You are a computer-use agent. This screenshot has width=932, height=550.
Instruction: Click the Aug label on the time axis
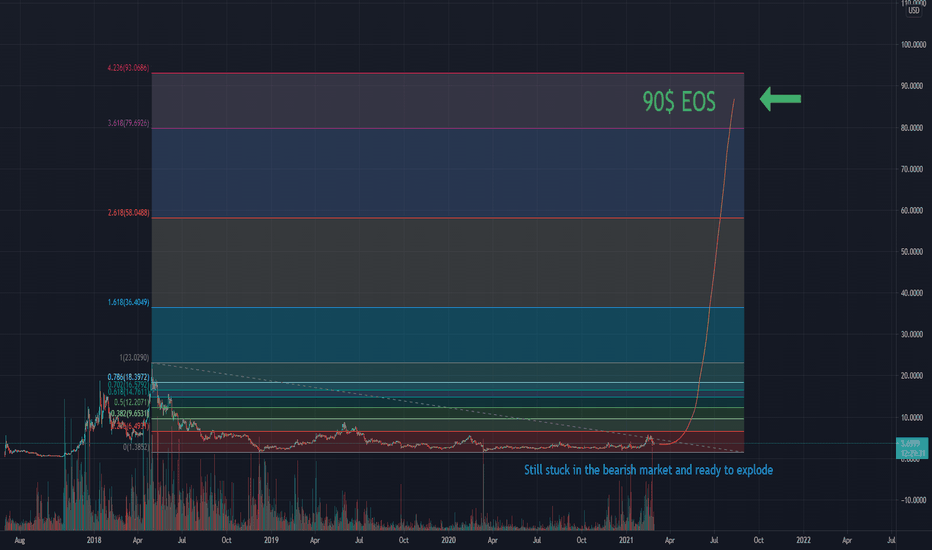click(x=20, y=540)
